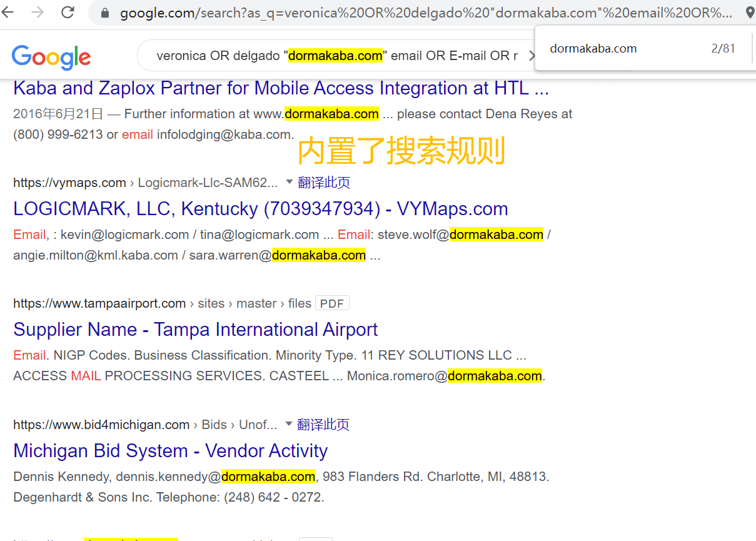
Task: Click the highlighted dormakaba.com after dennis.kennedy@
Action: (268, 477)
